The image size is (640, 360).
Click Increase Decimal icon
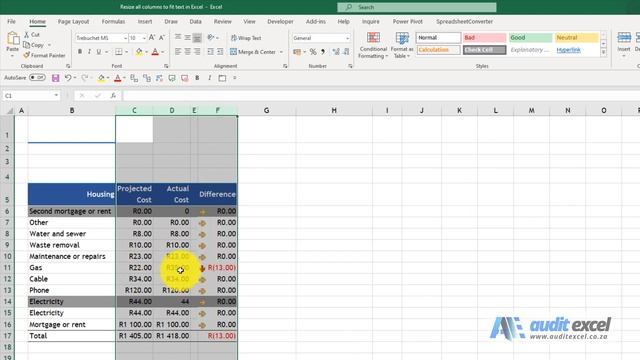(336, 52)
